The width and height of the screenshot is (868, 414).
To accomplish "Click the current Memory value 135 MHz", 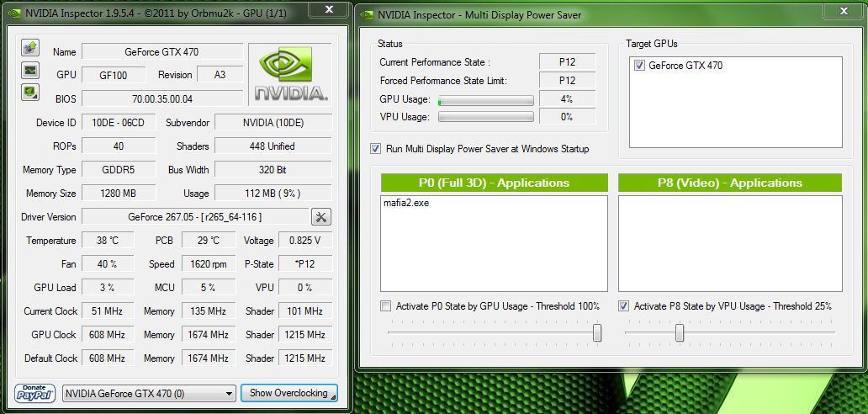I will [209, 311].
